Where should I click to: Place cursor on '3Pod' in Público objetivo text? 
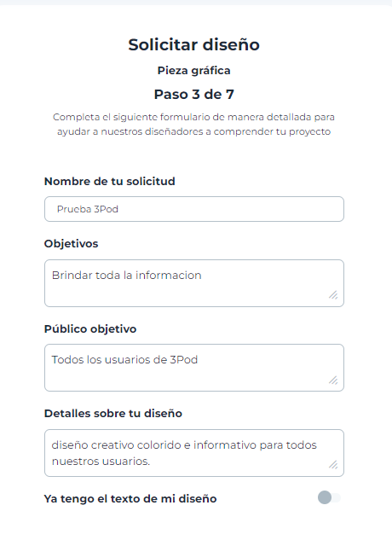[x=184, y=359]
